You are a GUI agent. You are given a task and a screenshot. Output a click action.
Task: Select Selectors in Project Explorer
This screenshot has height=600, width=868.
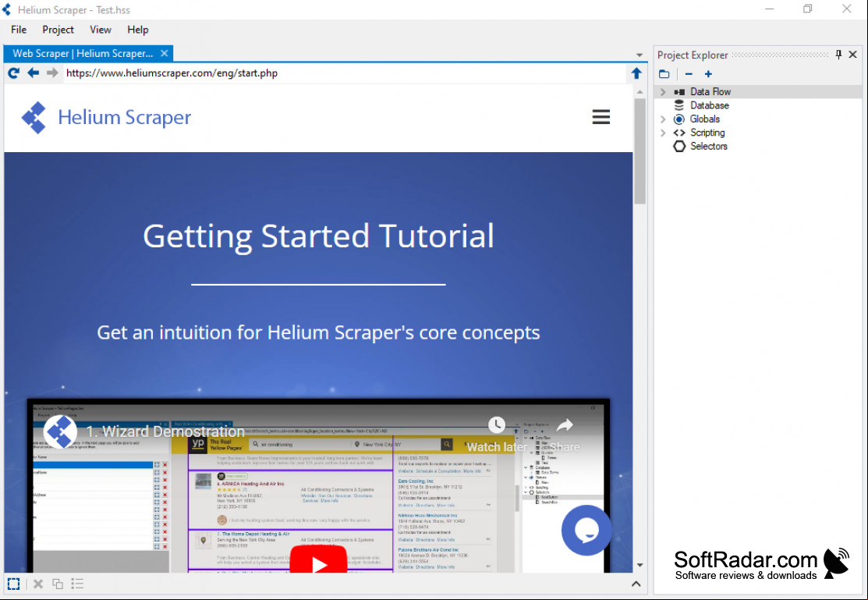709,146
